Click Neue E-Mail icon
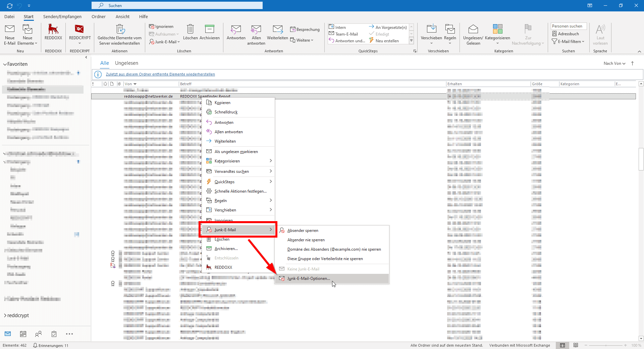 click(x=10, y=34)
